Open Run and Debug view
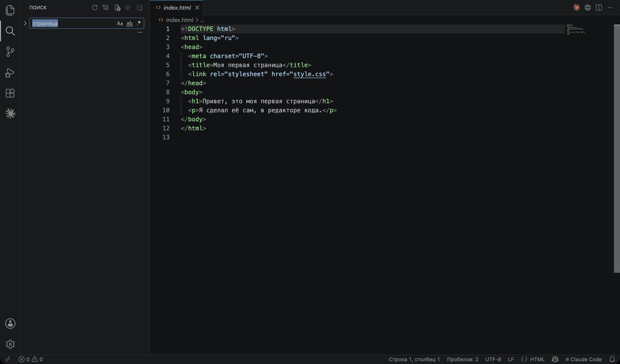This screenshot has height=364, width=620. 10,72
